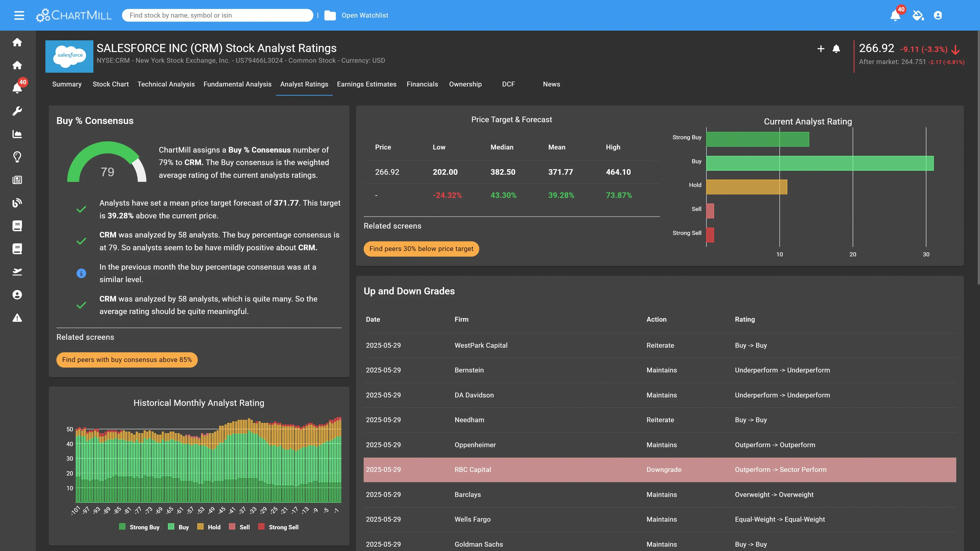The height and width of the screenshot is (551, 980).
Task: Click the Buy bar in Current Analyst Rating
Action: coord(820,163)
